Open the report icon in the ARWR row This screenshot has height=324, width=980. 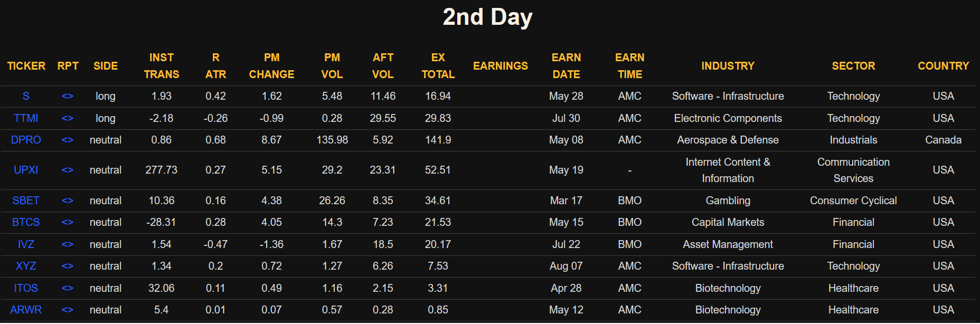click(68, 310)
